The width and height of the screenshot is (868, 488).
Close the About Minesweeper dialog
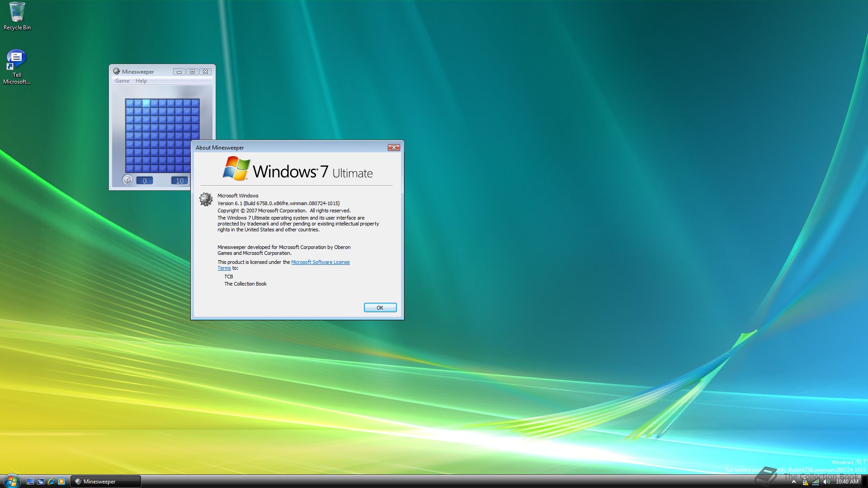tap(394, 148)
